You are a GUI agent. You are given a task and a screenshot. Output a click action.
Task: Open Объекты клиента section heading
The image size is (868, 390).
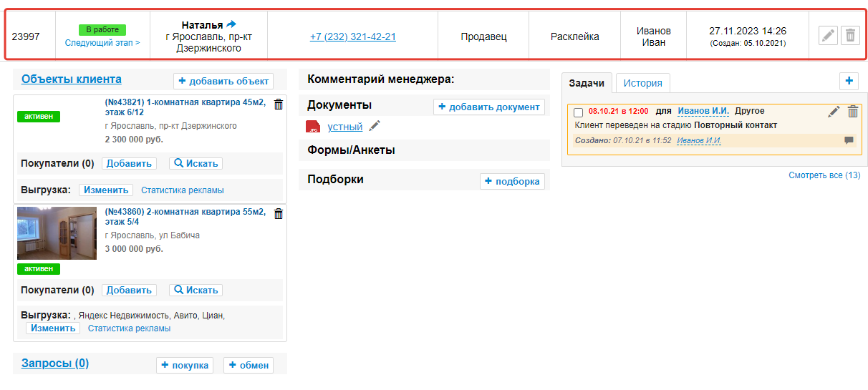pyautogui.click(x=72, y=79)
